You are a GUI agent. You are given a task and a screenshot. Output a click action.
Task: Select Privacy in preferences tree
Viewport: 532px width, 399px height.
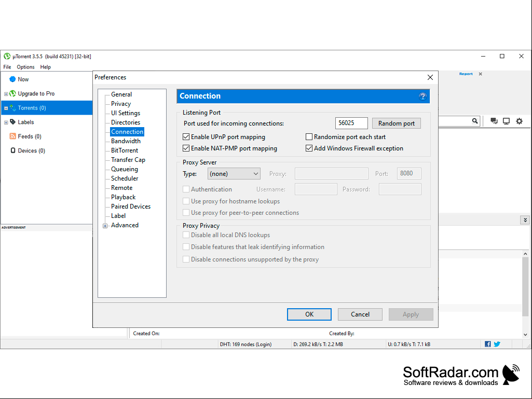click(x=121, y=103)
